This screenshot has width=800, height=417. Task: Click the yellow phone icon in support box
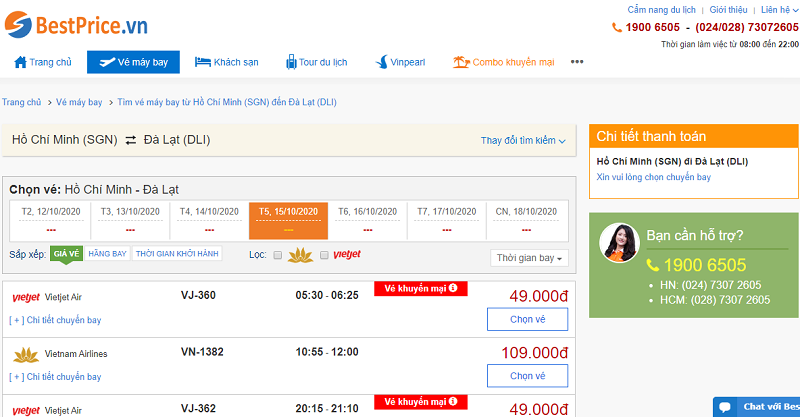653,265
